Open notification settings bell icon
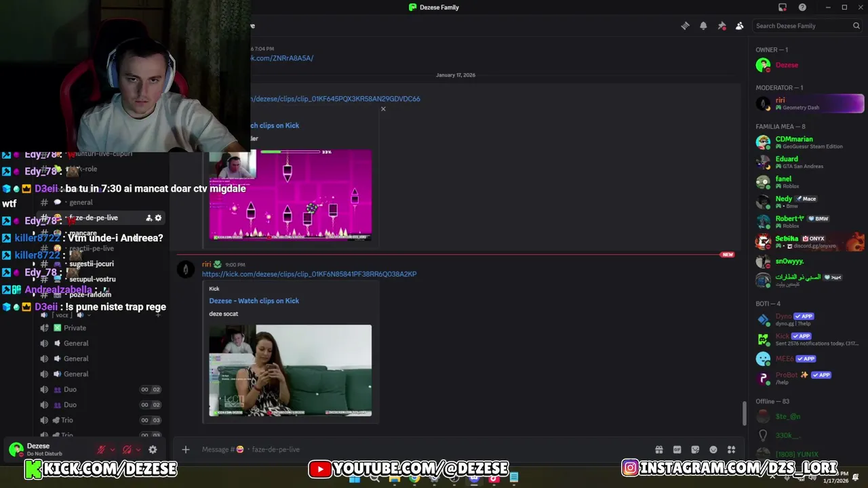The height and width of the screenshot is (488, 868). [703, 26]
